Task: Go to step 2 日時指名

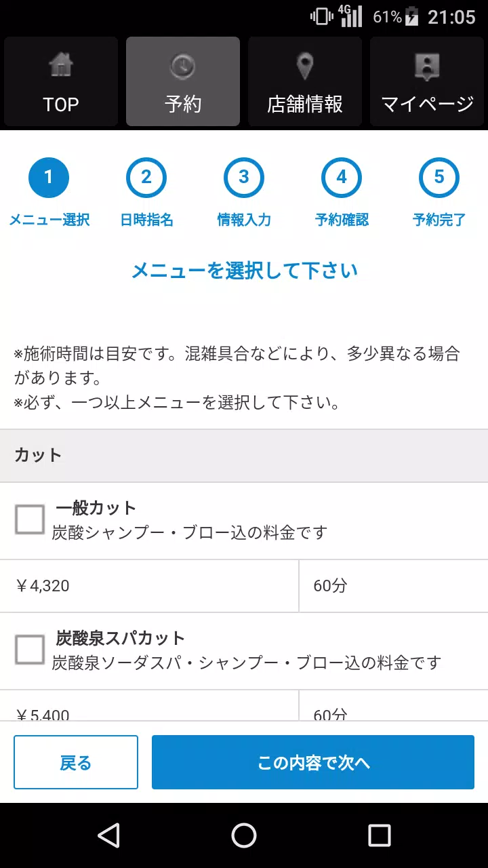Action: coord(146,178)
